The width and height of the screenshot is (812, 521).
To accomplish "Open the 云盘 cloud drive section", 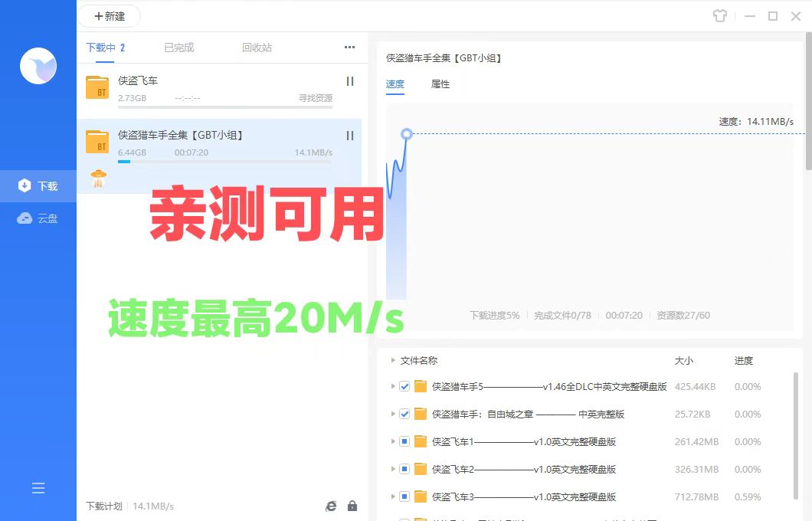I will [38, 218].
